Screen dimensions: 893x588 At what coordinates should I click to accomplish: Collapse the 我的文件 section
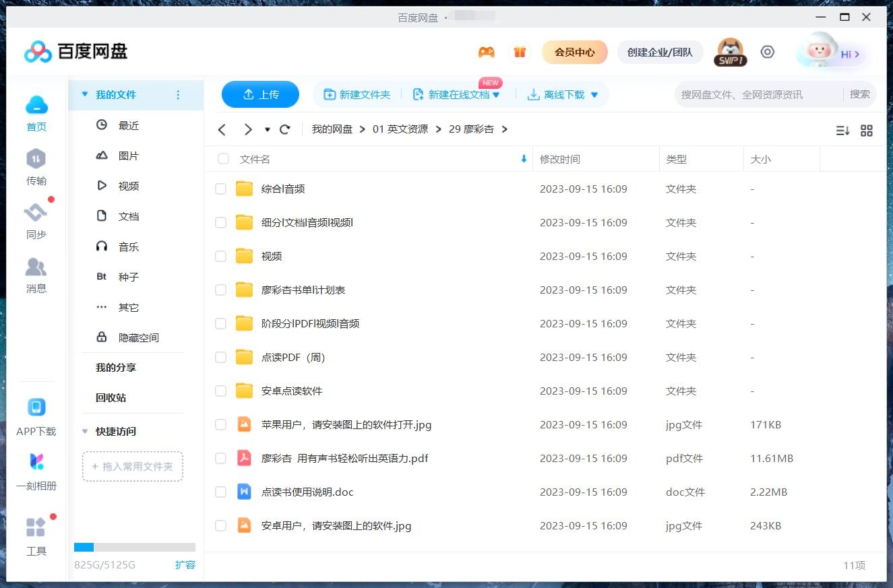[84, 95]
